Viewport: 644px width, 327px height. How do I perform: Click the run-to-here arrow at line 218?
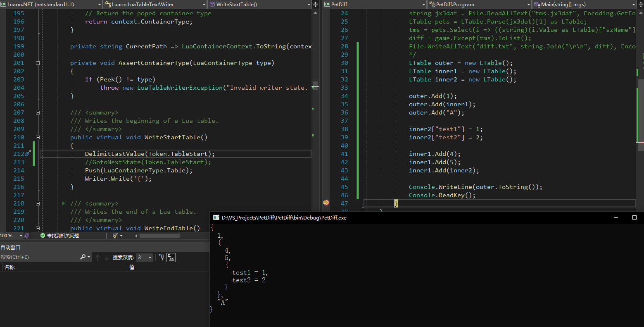click(64, 203)
